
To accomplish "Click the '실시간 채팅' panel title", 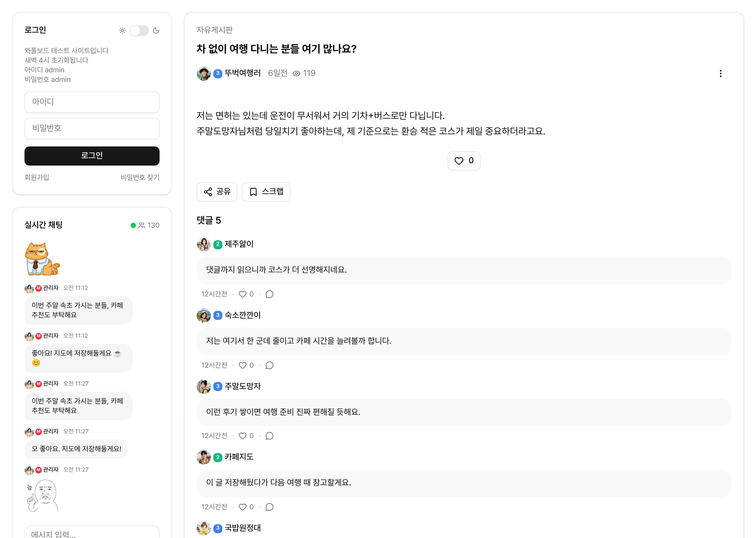I will (x=43, y=225).
